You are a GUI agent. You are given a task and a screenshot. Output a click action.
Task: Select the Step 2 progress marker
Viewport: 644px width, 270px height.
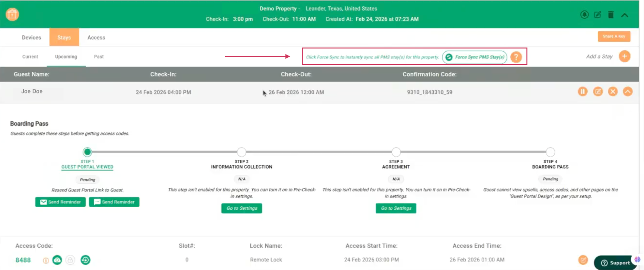241,152
